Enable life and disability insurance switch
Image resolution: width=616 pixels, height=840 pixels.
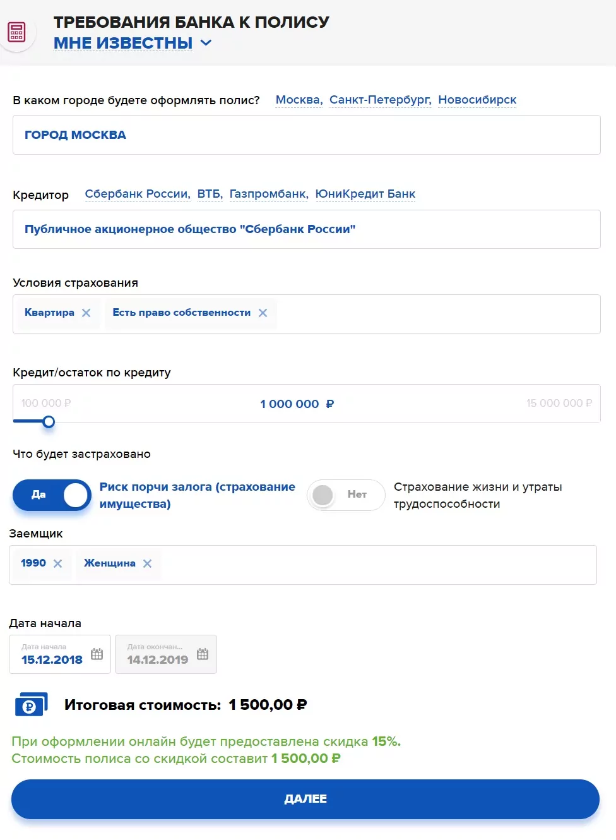[345, 495]
